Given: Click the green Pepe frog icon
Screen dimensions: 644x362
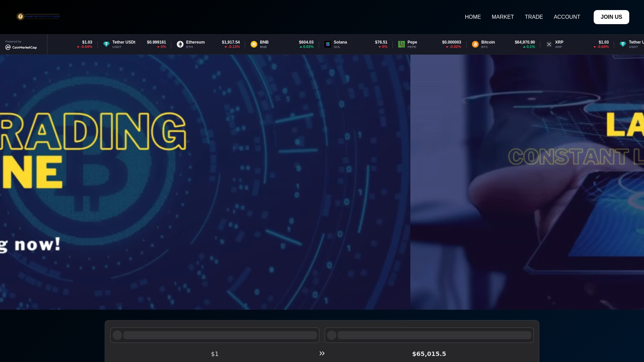Looking at the screenshot, I should point(401,44).
